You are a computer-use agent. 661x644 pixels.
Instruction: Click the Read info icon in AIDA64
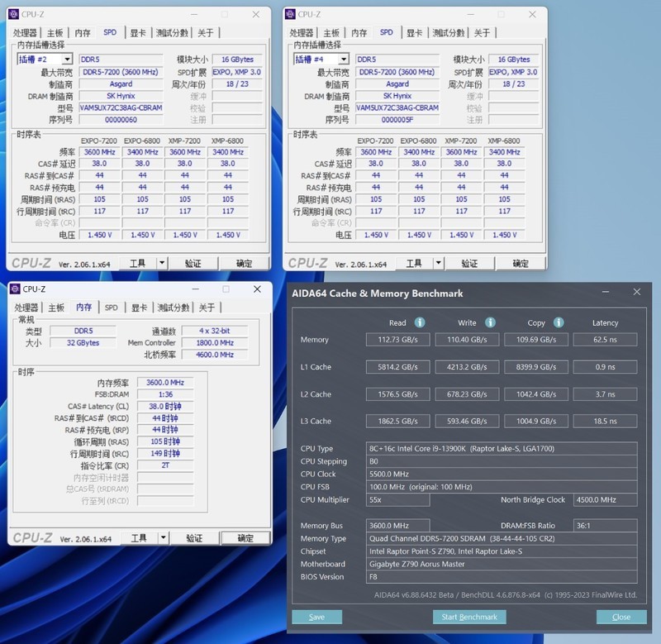(x=420, y=322)
